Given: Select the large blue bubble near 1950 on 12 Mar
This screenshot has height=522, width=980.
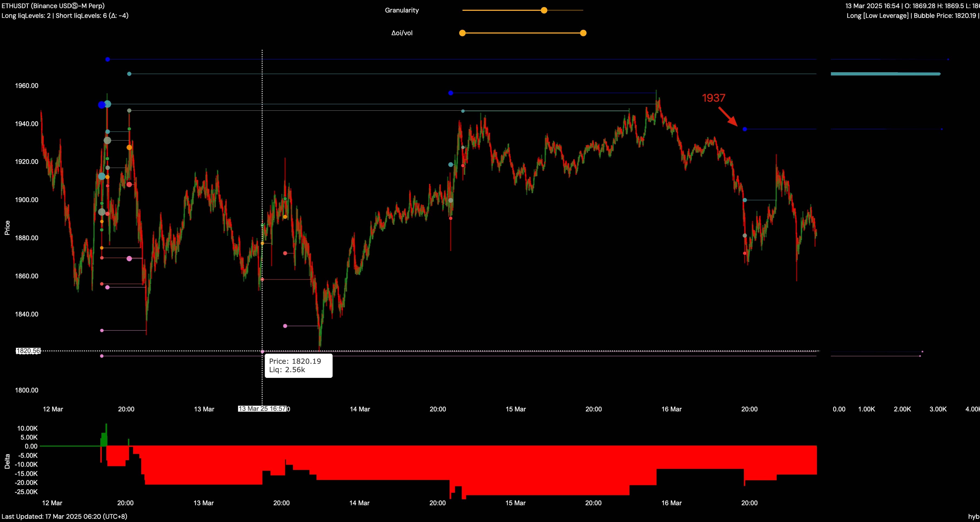Looking at the screenshot, I should click(x=101, y=105).
